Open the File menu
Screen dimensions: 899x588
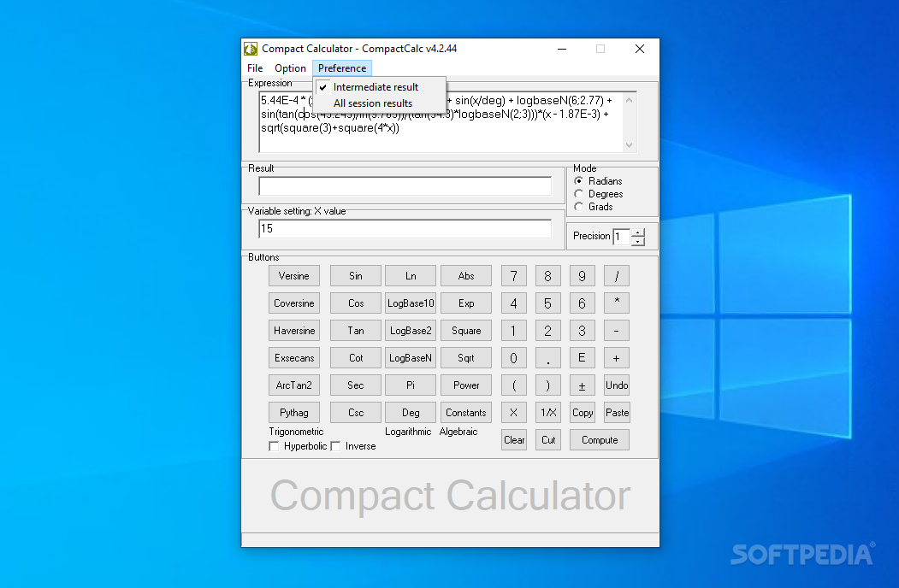255,68
